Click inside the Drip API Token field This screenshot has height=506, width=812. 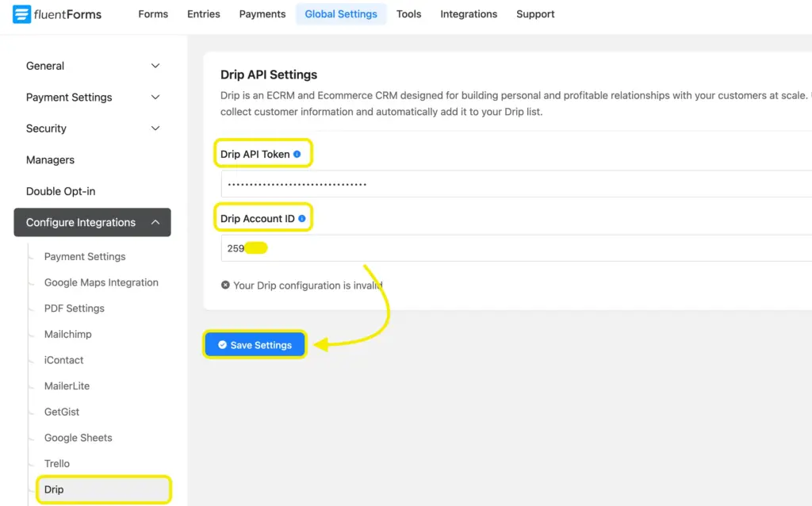coord(396,183)
